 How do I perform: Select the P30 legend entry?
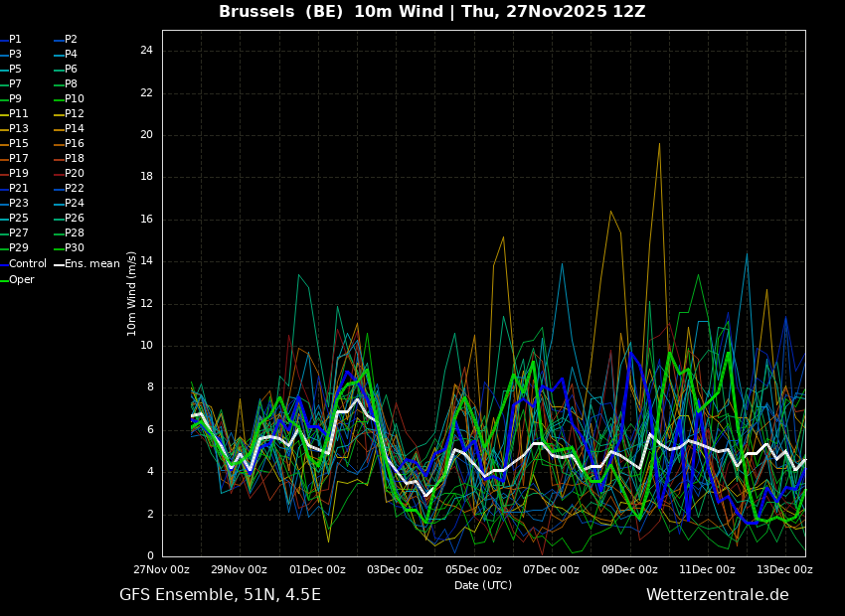[x=75, y=247]
